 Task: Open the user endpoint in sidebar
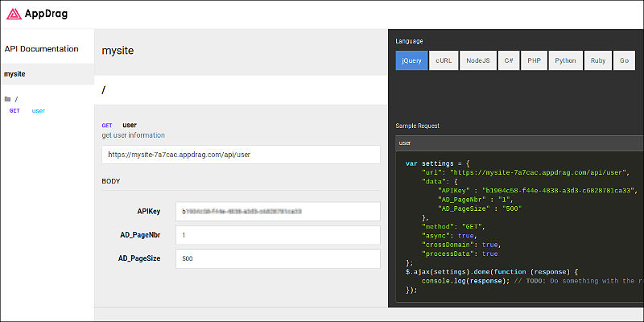pos(39,110)
